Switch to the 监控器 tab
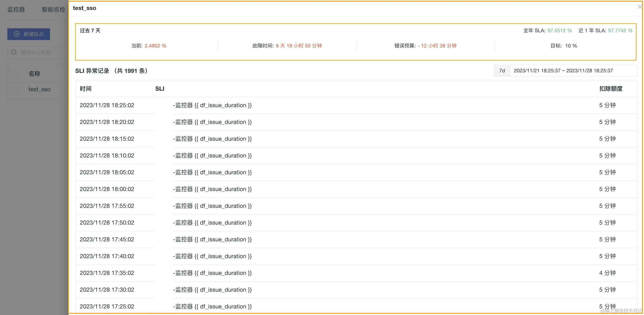Image resolution: width=644 pixels, height=315 pixels. [16, 9]
